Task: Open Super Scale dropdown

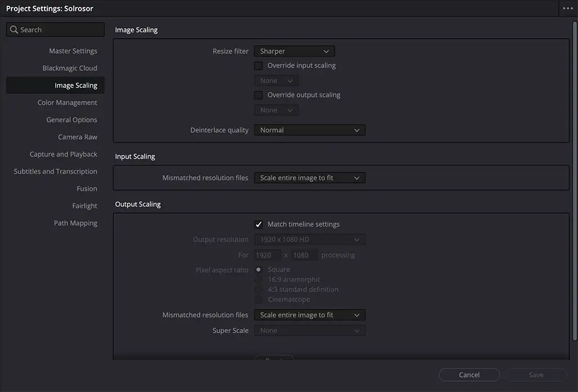Action: (310, 331)
